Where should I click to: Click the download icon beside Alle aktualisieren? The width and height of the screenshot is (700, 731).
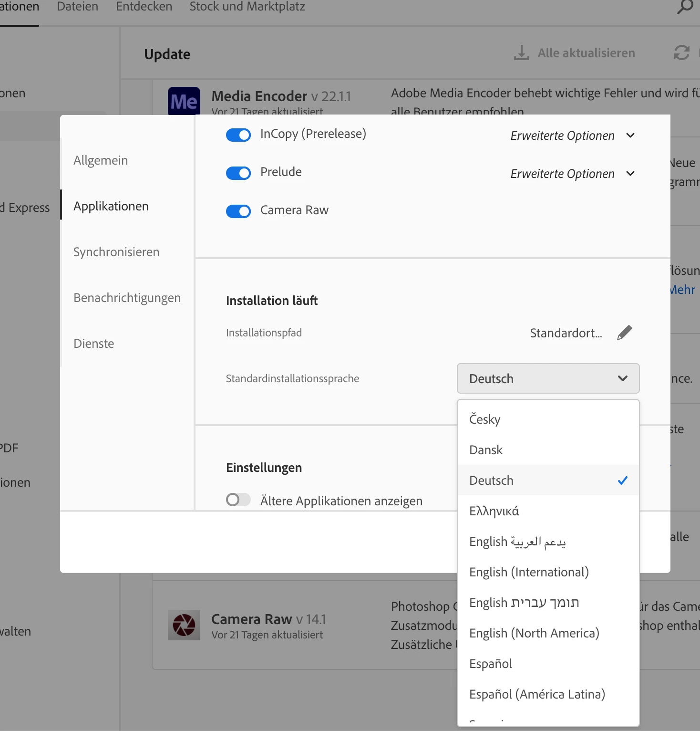tap(521, 52)
